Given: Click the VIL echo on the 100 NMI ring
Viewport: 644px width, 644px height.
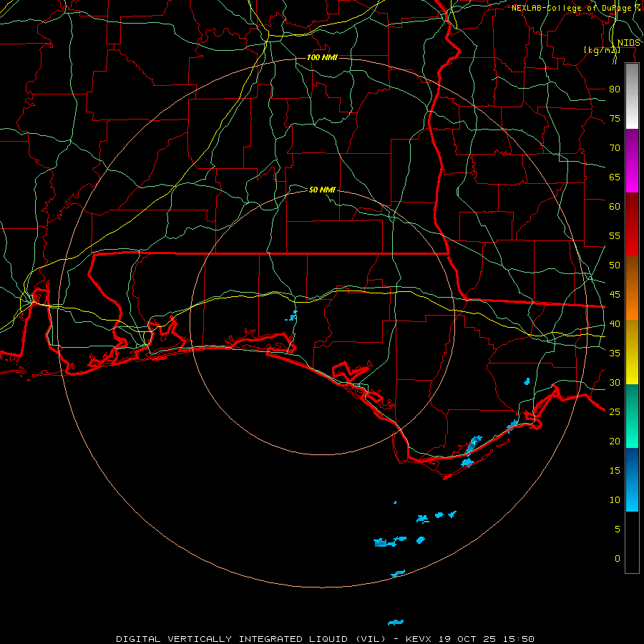Looking at the screenshot, I should point(398,573).
